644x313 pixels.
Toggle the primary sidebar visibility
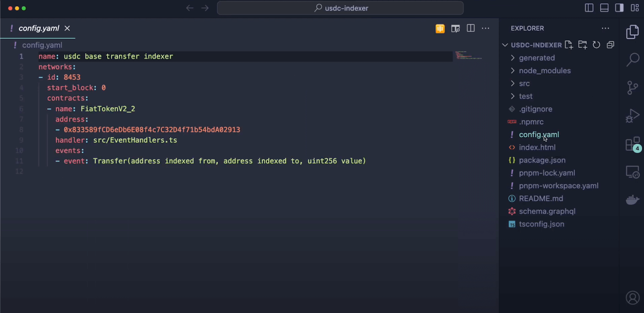point(589,8)
